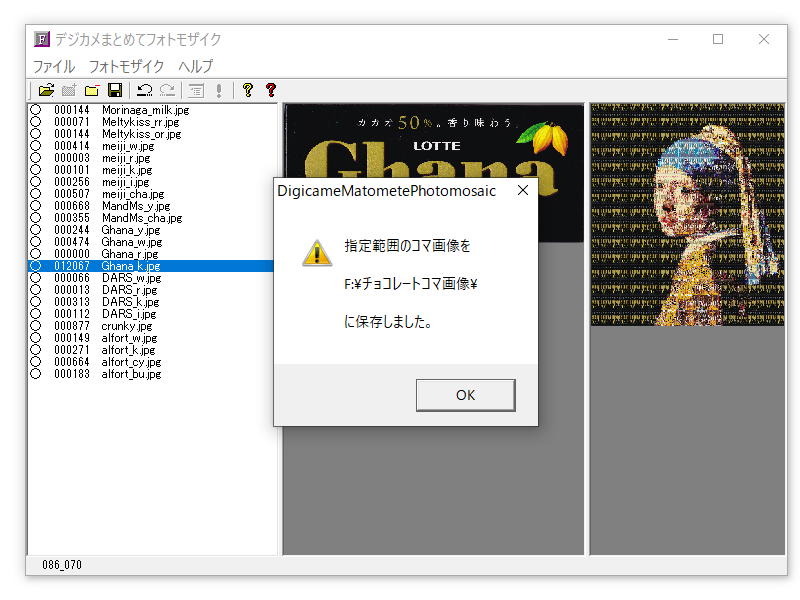Open the フォトモザイク menu
This screenshot has width=800, height=600.
(127, 66)
